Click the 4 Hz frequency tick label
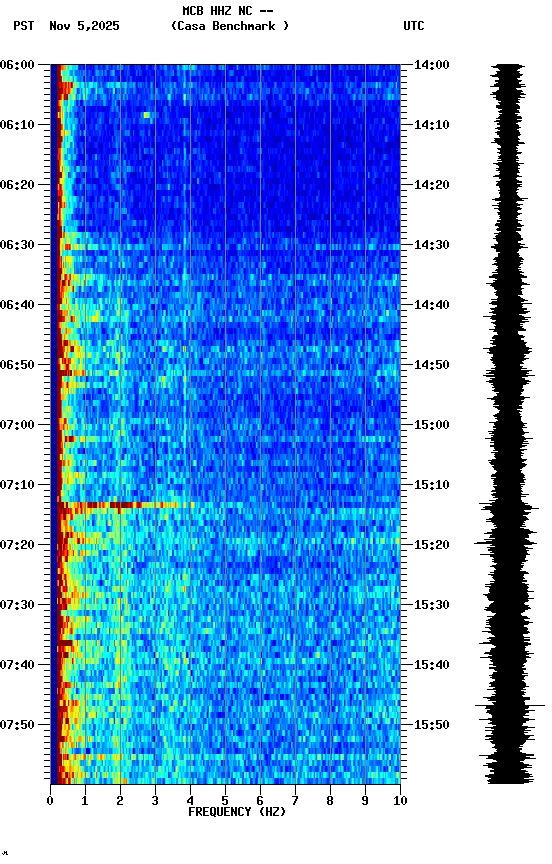The width and height of the screenshot is (552, 864). [190, 801]
